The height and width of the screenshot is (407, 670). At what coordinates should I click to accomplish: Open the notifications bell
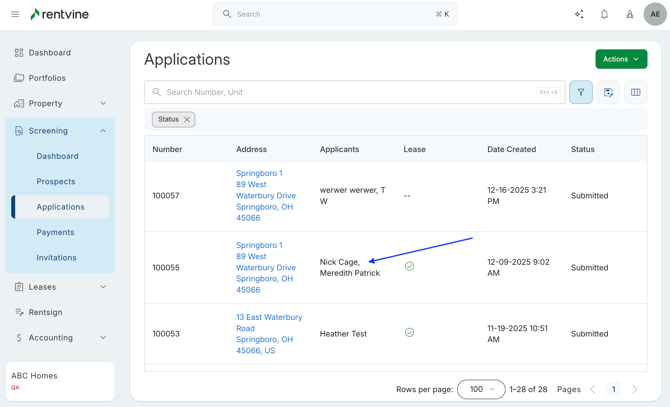pos(604,14)
